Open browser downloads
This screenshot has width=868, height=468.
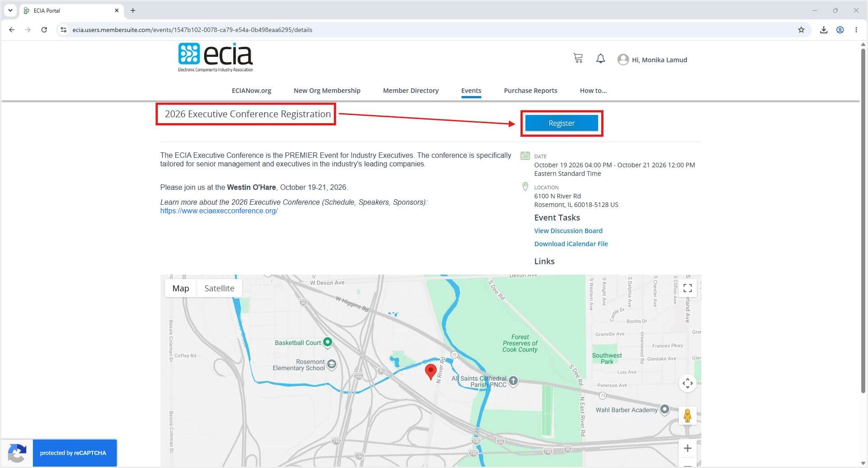coord(823,30)
